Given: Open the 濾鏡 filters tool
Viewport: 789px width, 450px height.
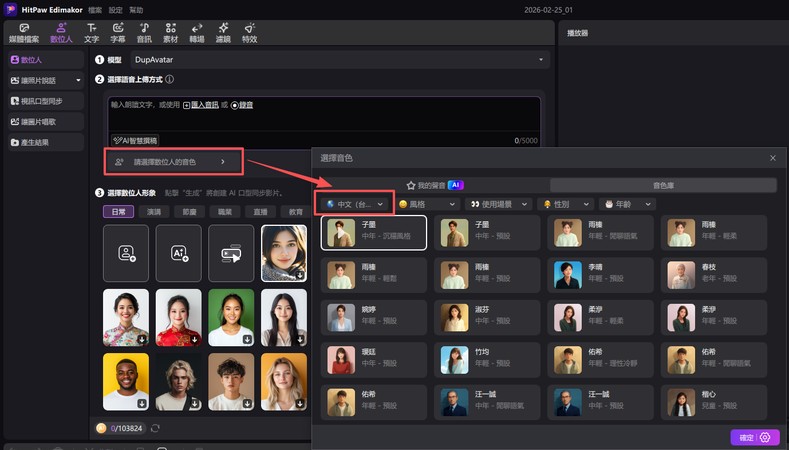Looking at the screenshot, I should point(222,32).
